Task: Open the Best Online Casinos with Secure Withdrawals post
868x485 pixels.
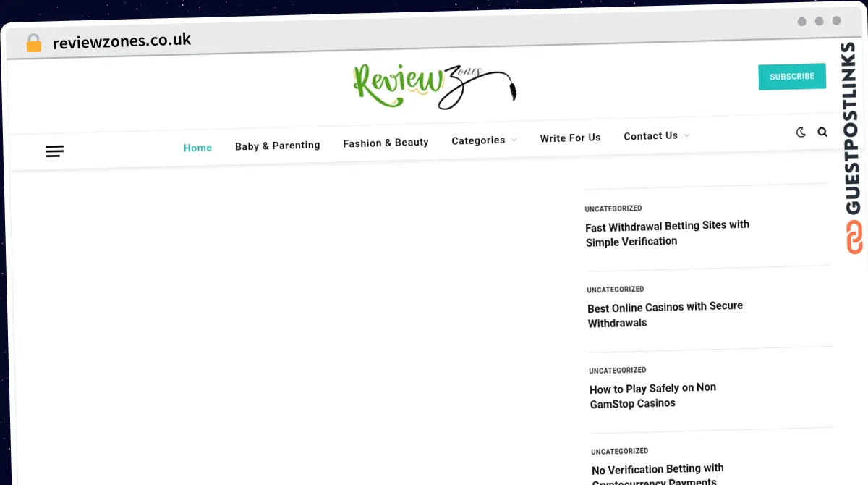Action: click(665, 314)
